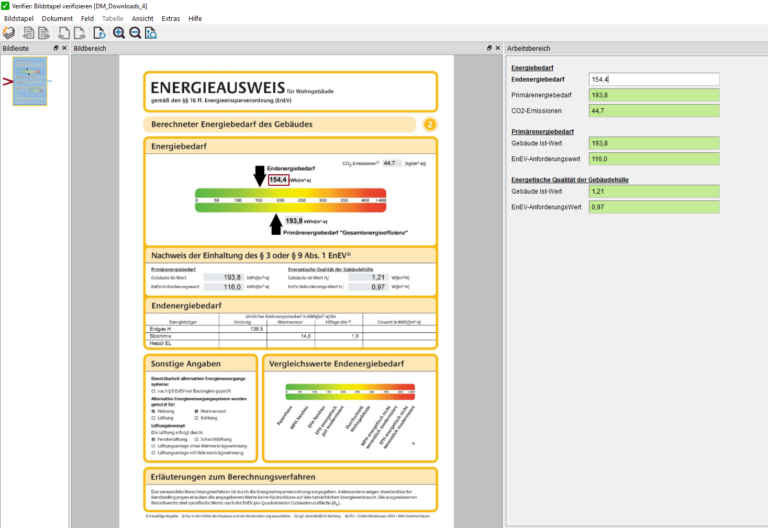768x528 pixels.
Task: Click the Endenergiebedarf input field
Action: point(654,79)
